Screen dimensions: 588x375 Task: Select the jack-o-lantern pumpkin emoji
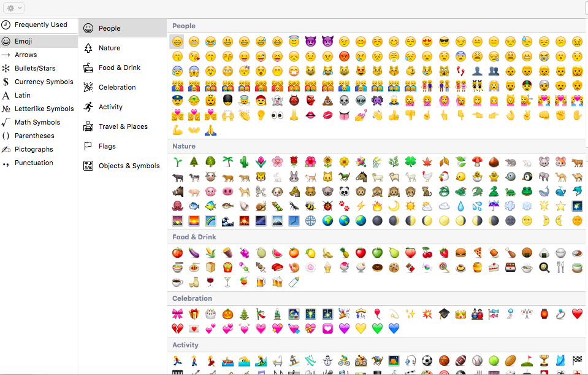click(x=227, y=314)
